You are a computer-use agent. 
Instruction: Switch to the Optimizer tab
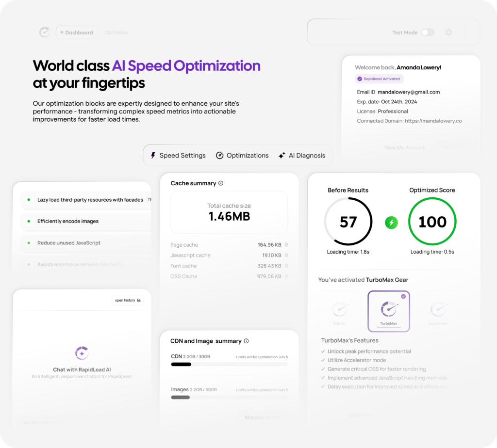(117, 32)
